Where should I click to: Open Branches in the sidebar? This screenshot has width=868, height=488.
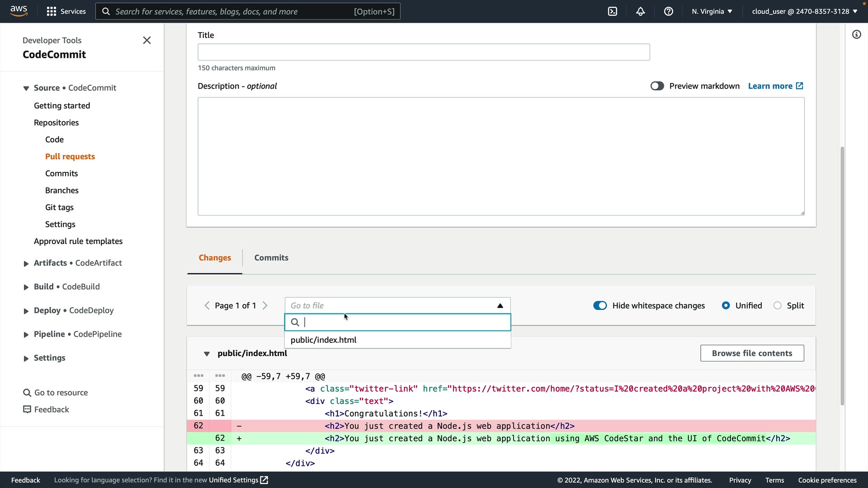[x=62, y=190]
